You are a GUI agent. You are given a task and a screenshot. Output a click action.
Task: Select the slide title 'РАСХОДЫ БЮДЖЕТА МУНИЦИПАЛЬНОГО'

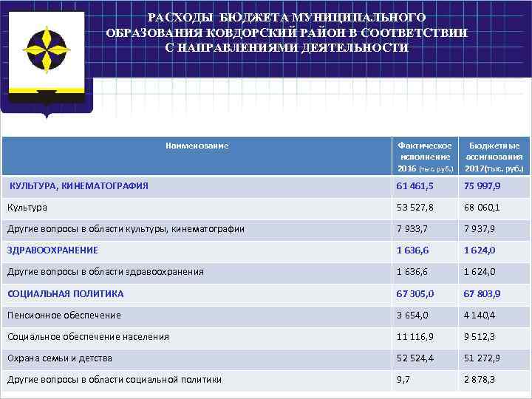287,17
